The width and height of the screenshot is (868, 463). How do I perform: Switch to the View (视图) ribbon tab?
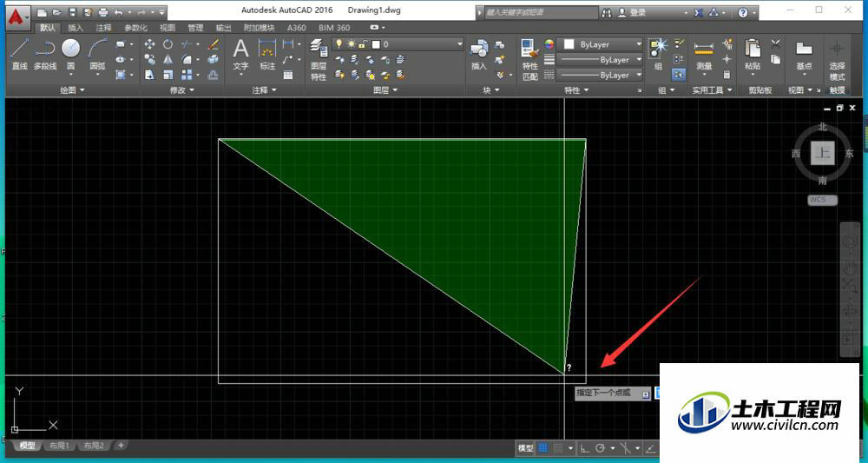(168, 28)
